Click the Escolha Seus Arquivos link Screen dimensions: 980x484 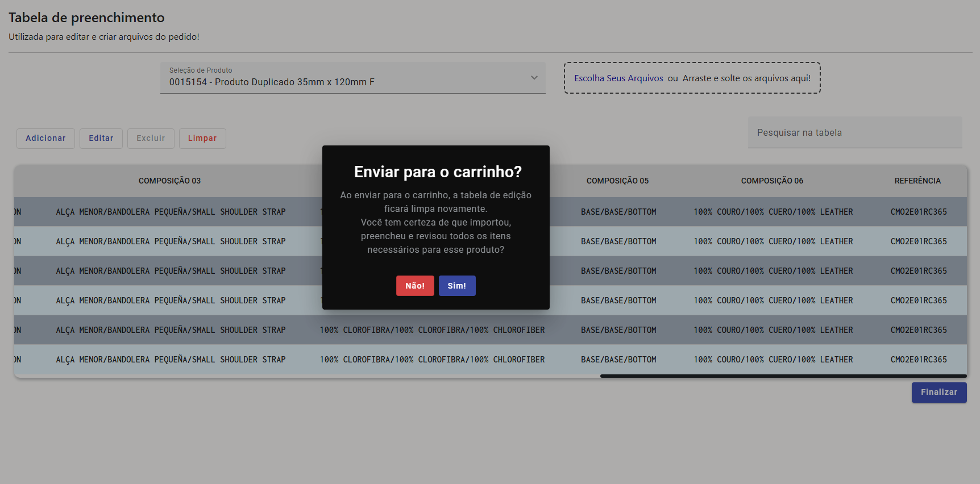[618, 78]
